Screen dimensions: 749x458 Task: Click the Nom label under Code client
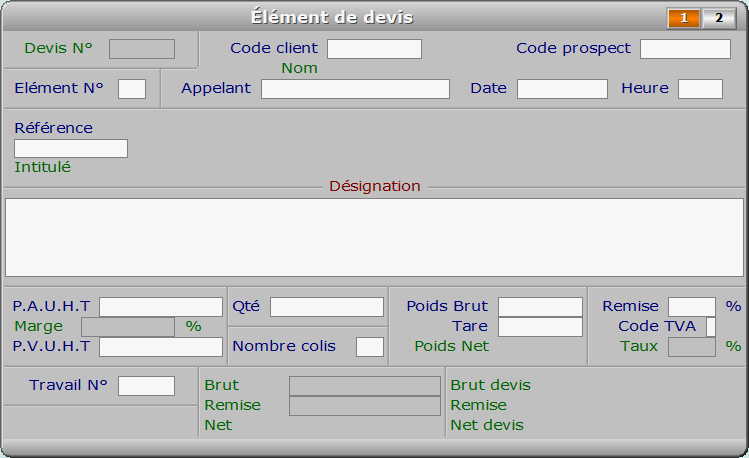[300, 68]
